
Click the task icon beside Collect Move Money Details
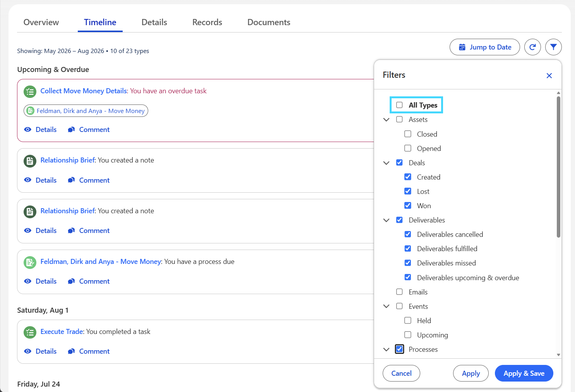coord(30,92)
